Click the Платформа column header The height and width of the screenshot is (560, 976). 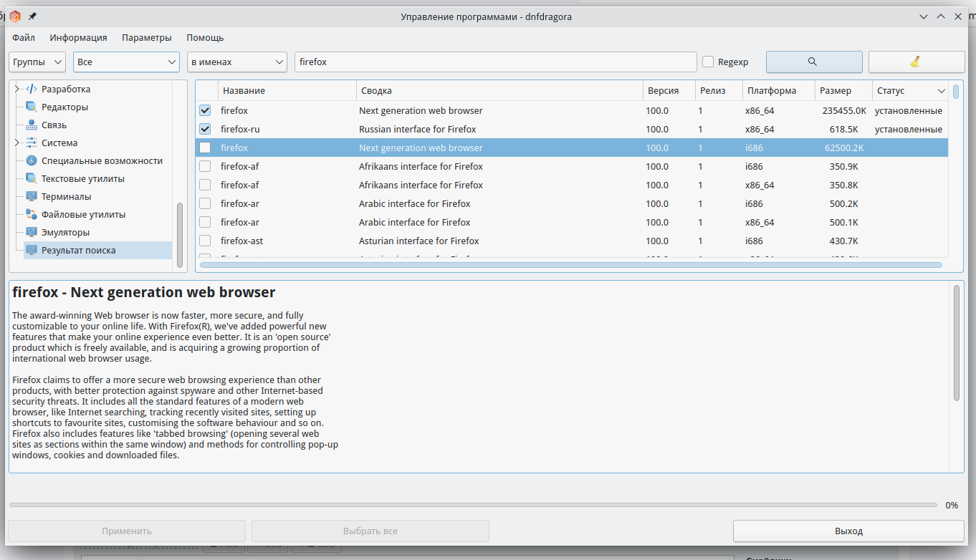[x=779, y=91]
